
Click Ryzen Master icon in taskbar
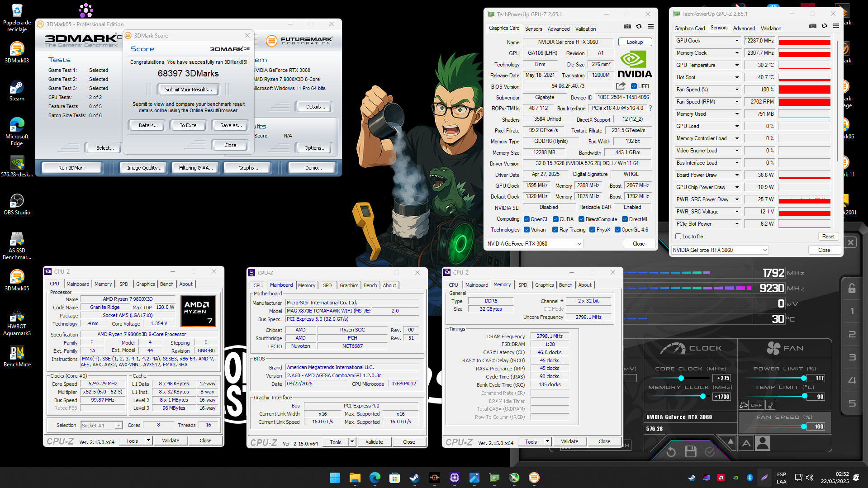[435, 478]
